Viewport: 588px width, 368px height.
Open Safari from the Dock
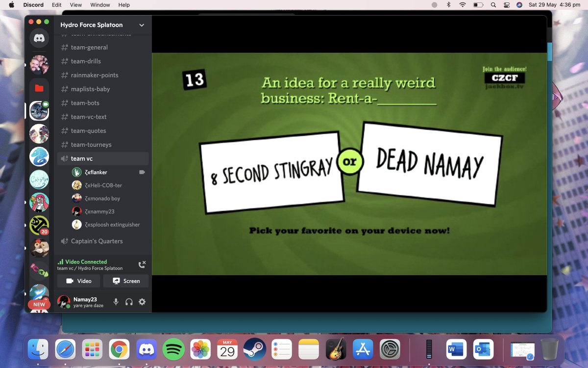pyautogui.click(x=65, y=349)
